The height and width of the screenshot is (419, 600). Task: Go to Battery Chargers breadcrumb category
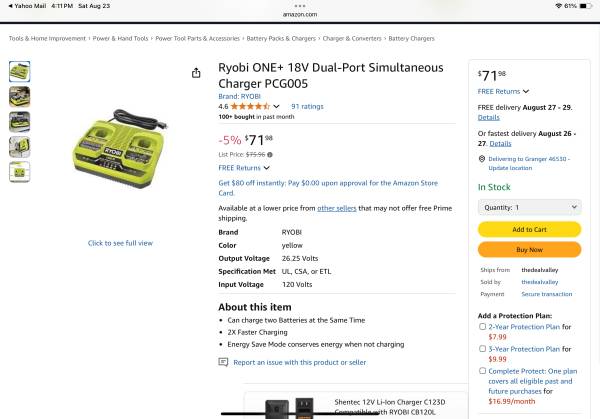tap(411, 38)
